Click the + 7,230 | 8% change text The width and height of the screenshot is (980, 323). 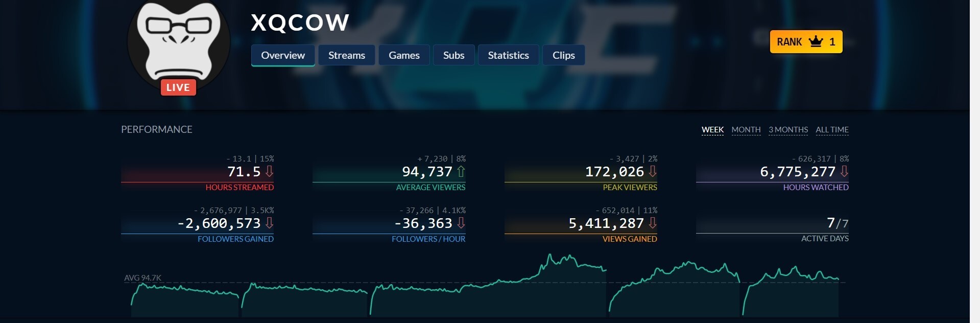coord(442,159)
